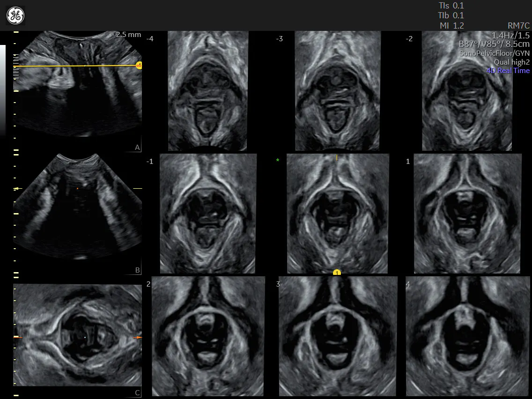The image size is (532, 399).
Task: Click the 'SonoPelvicFloor/GYN' preset text
Action: pyautogui.click(x=495, y=53)
